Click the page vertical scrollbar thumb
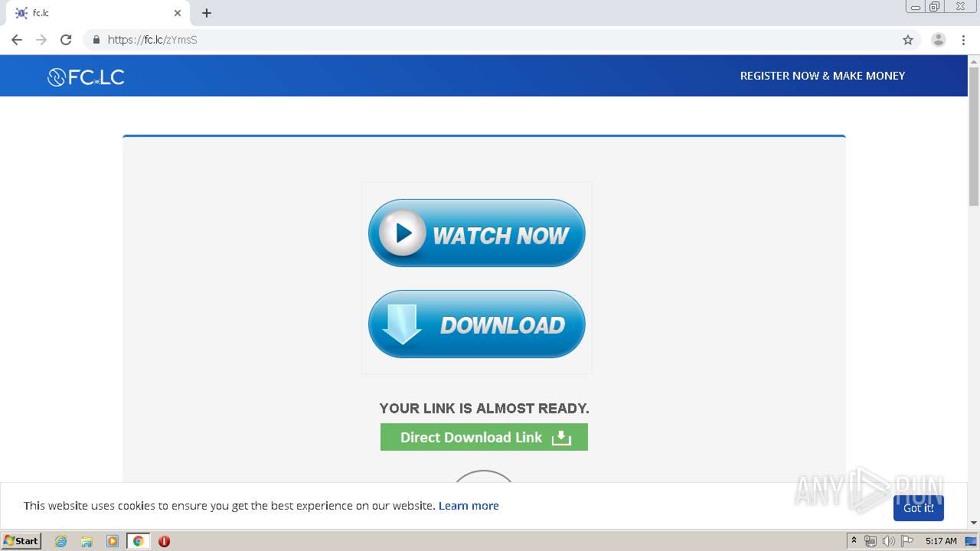 coord(974,136)
